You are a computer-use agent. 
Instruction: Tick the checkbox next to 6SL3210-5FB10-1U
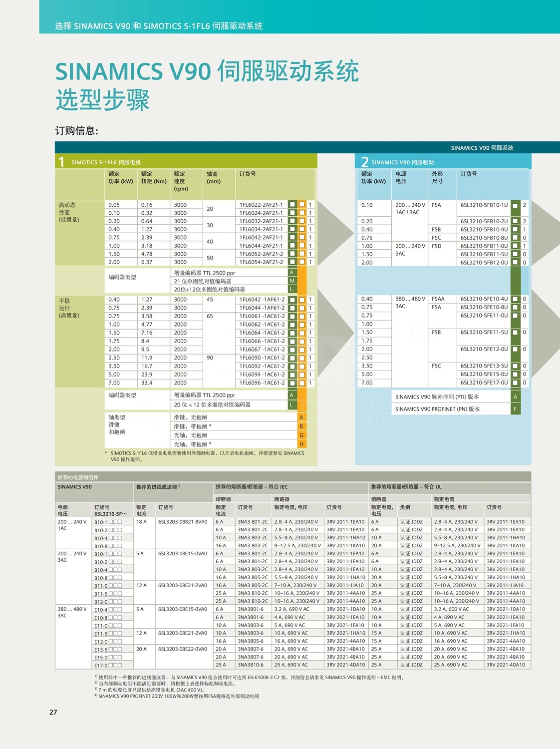pos(515,205)
